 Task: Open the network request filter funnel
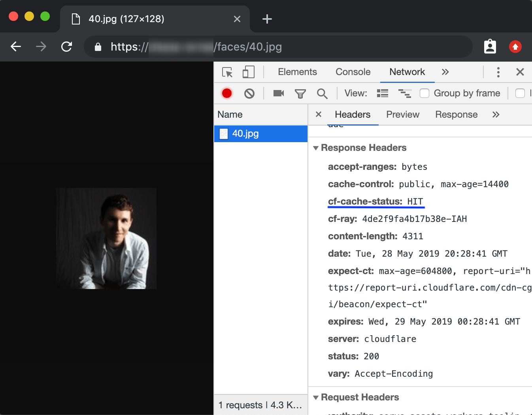click(x=300, y=93)
